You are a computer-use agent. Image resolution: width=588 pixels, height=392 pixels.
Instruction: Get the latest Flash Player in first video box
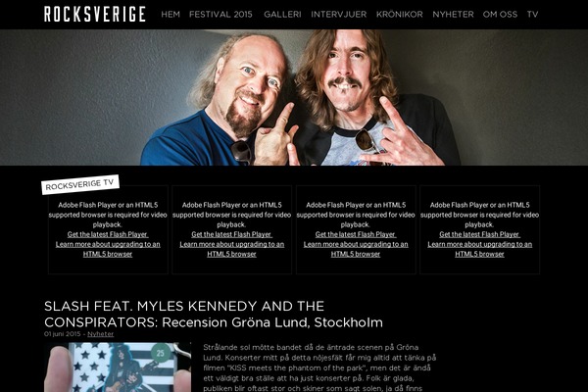(108, 234)
